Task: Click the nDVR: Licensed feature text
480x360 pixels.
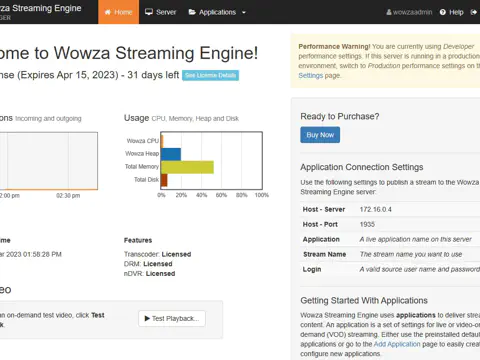Action: [149, 274]
